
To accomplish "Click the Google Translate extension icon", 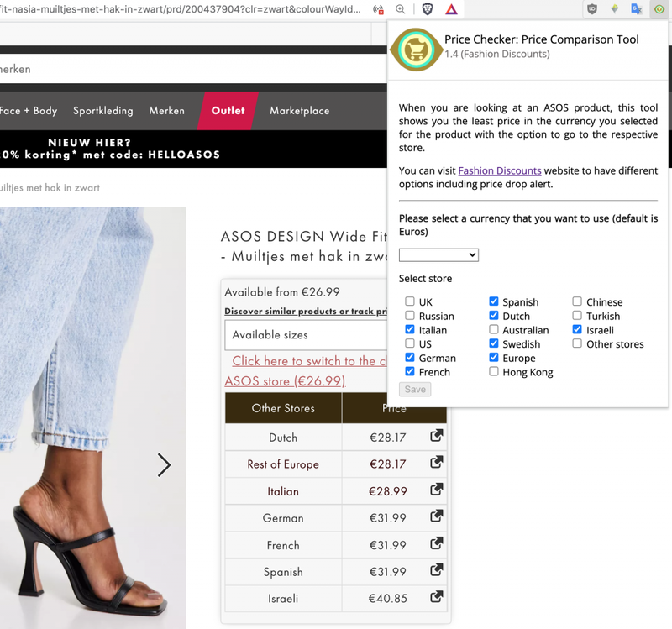I will (637, 9).
